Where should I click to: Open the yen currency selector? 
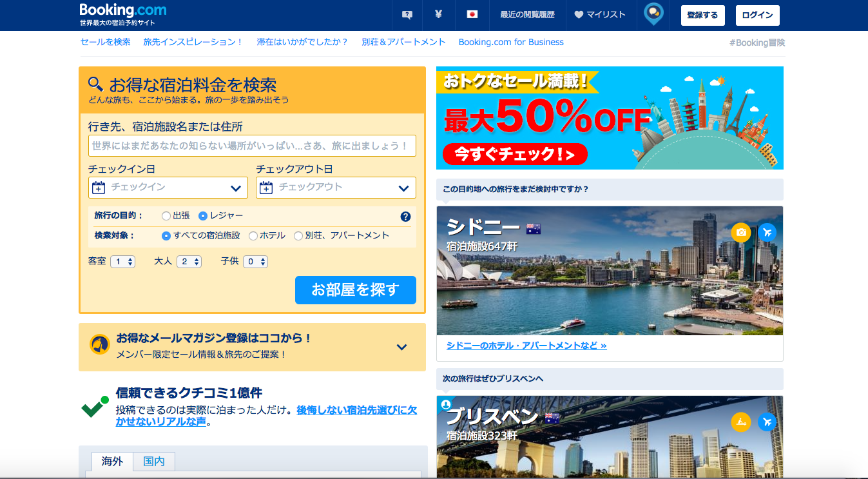click(x=438, y=15)
